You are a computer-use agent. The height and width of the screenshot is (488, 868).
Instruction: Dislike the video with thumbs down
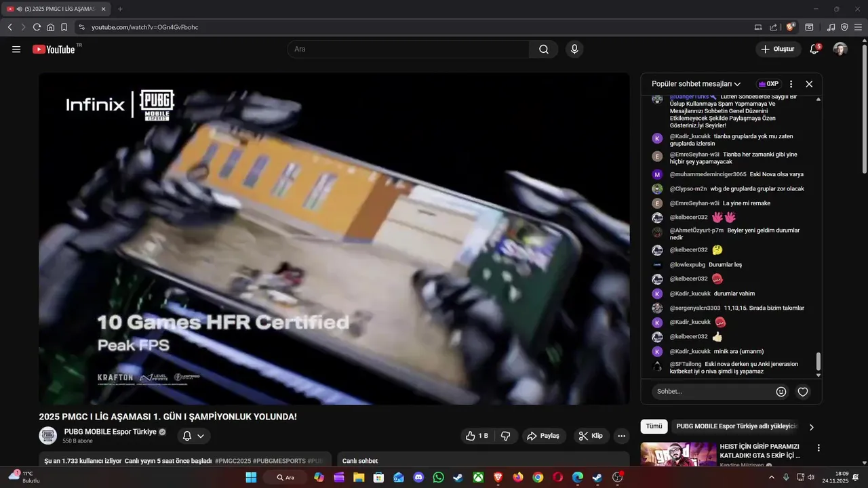tap(506, 436)
